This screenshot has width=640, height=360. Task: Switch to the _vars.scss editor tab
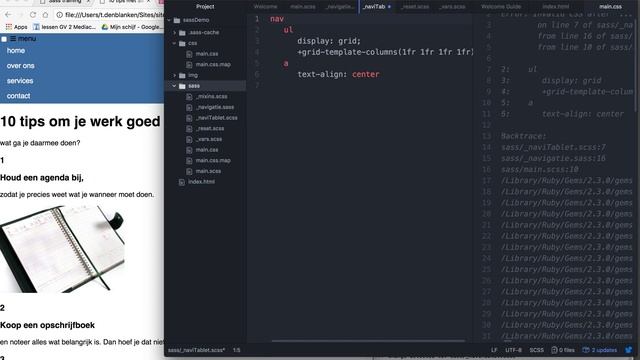click(x=452, y=7)
